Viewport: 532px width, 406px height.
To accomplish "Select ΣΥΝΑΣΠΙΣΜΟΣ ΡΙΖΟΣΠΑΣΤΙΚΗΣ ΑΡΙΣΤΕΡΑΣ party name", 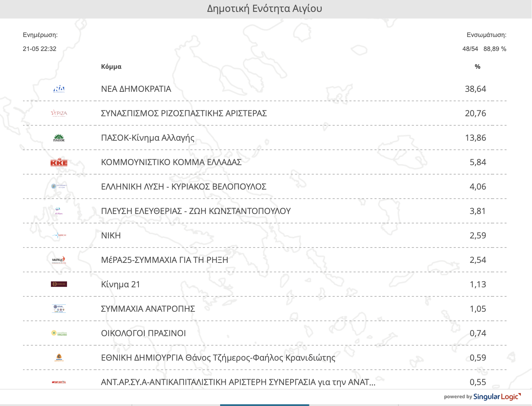I will point(184,113).
